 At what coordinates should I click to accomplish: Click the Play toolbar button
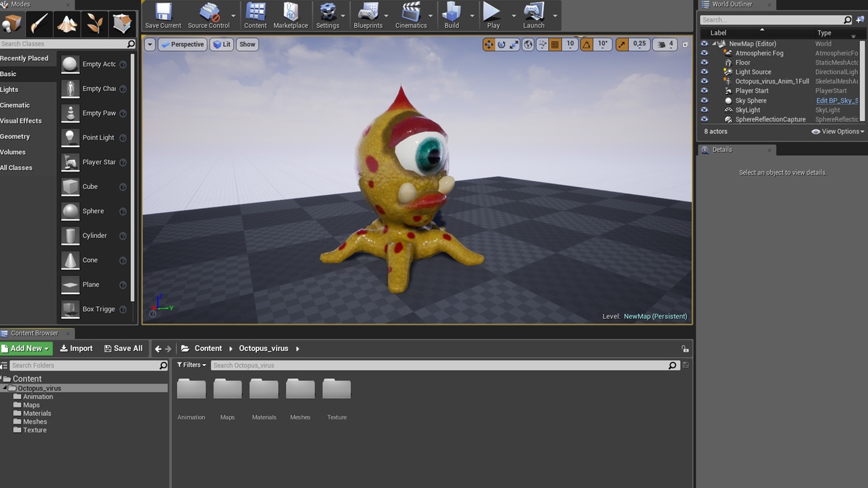click(x=493, y=16)
